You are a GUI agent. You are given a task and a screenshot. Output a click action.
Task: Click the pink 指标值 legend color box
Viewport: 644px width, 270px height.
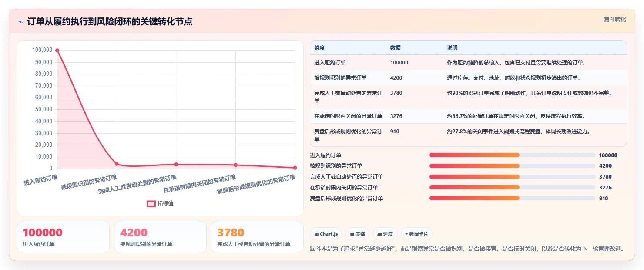point(151,203)
